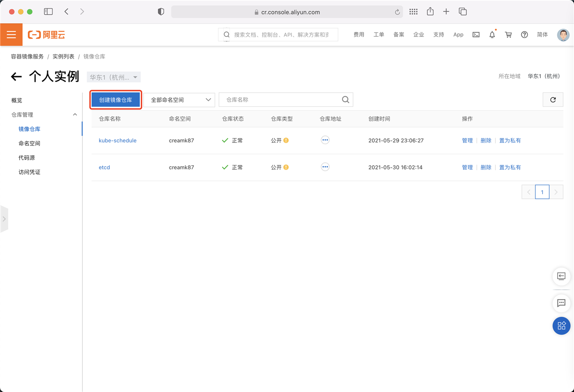Open App top menu item

click(x=458, y=34)
